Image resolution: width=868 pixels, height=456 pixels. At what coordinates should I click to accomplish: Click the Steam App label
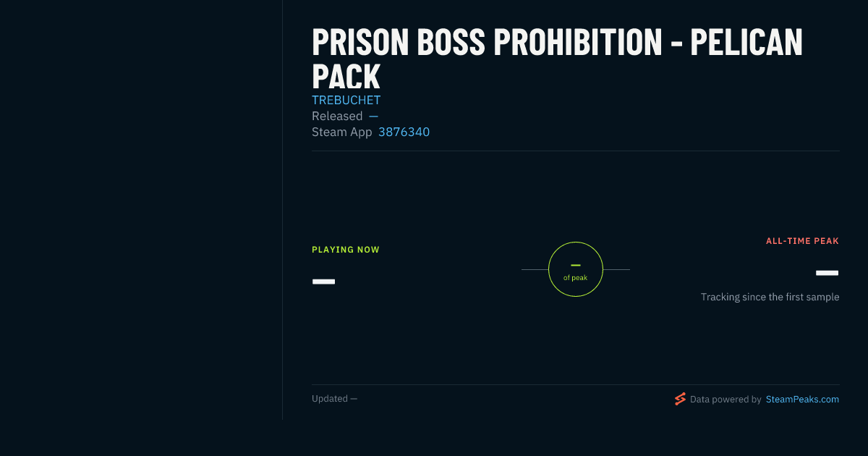pyautogui.click(x=341, y=132)
